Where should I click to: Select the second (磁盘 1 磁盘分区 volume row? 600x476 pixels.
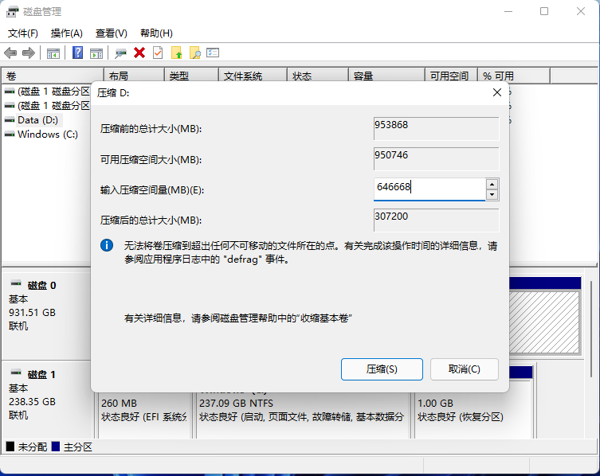click(47, 106)
